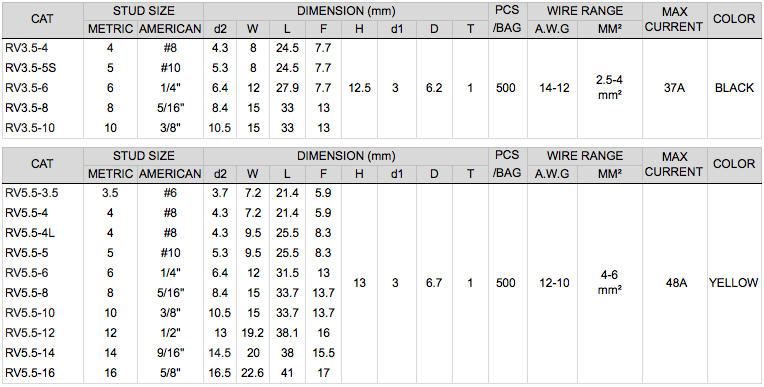Select the RV3.5-4 catalog entry
The width and height of the screenshot is (764, 387).
point(25,48)
